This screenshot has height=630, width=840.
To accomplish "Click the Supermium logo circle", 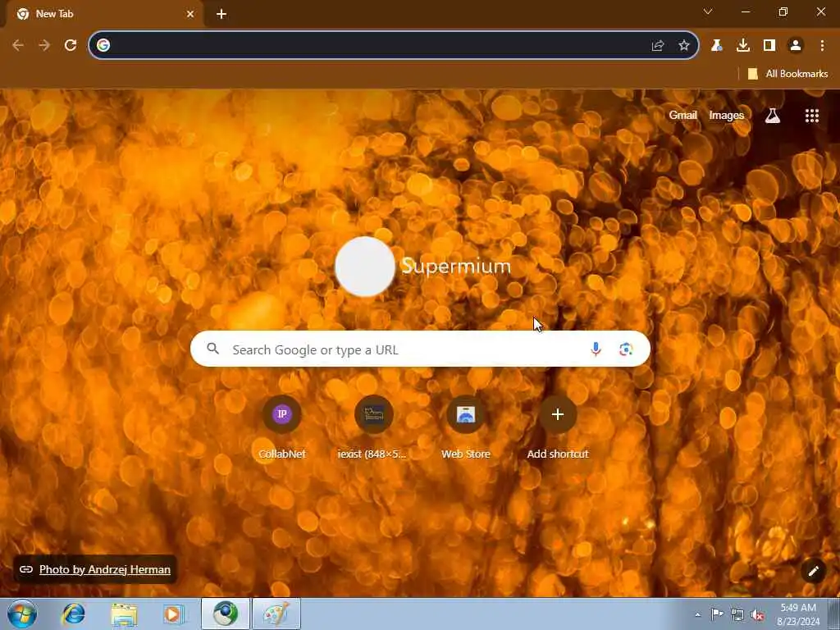I will [365, 267].
